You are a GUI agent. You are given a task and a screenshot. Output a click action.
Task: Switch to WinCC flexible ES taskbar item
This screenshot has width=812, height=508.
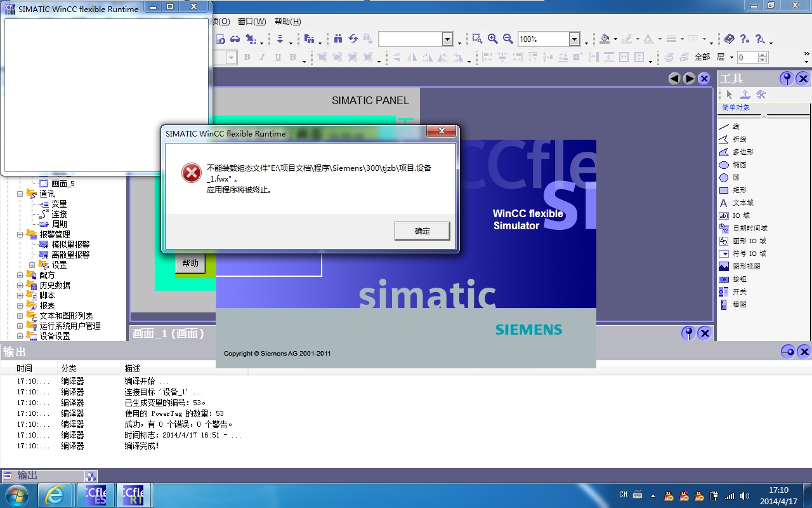[x=95, y=495]
